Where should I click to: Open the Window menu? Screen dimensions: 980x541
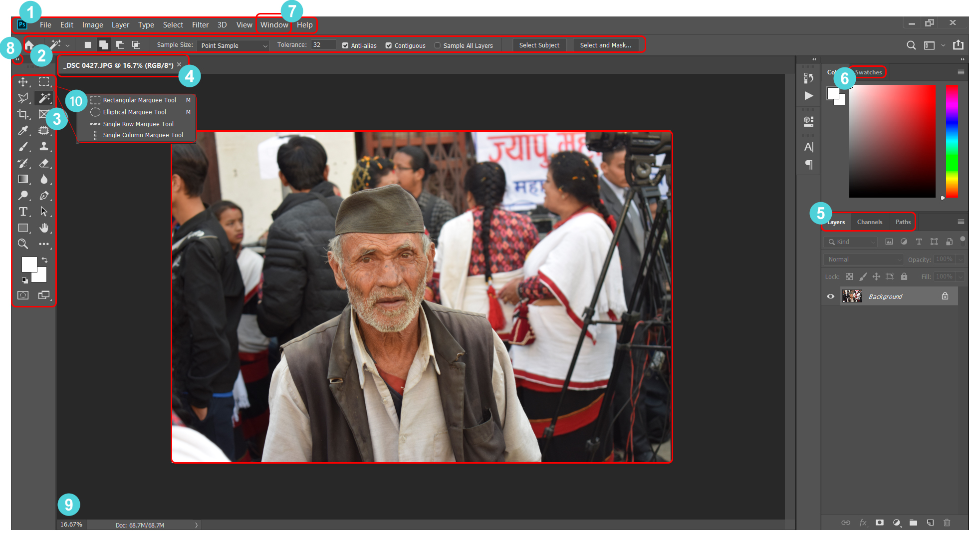click(x=273, y=24)
